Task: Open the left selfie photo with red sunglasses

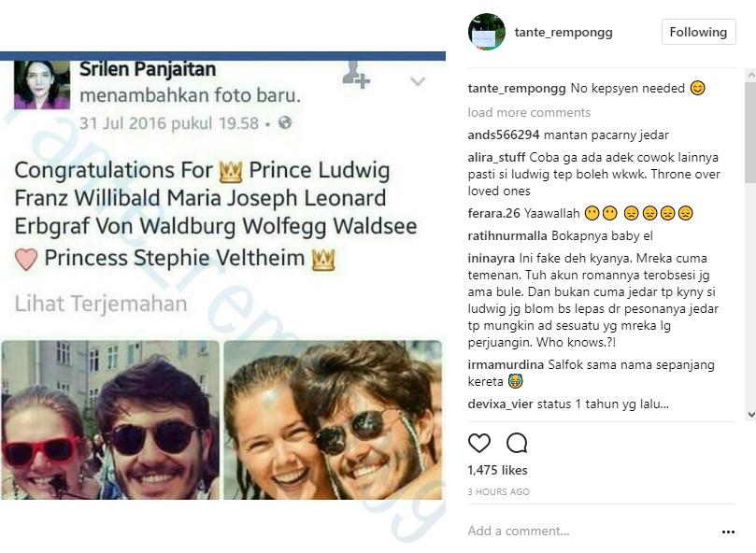Action: click(x=110, y=419)
